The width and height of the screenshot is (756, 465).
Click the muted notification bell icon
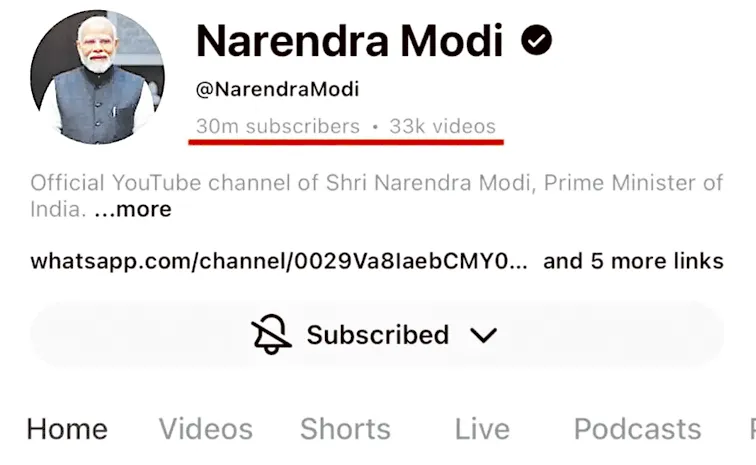[271, 334]
